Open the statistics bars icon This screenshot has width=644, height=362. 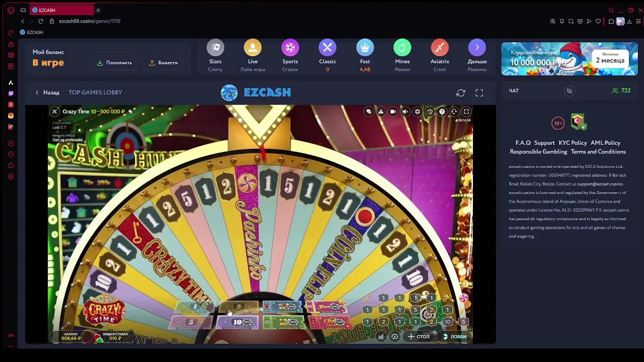381,337
